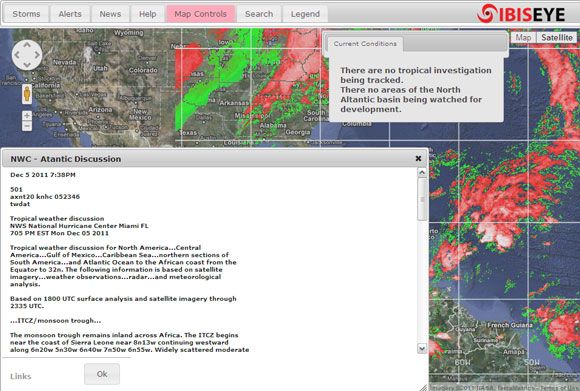The image size is (580, 391).
Task: Open the Legend menu
Action: (305, 14)
